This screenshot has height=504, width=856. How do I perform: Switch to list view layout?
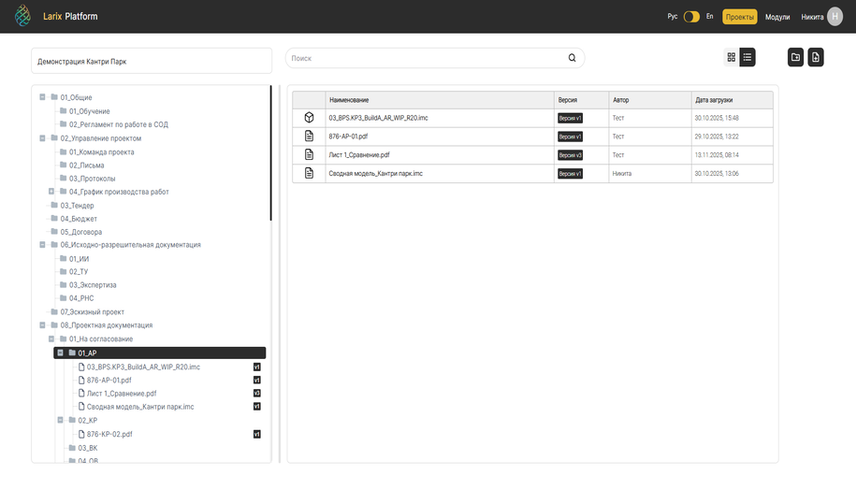747,58
